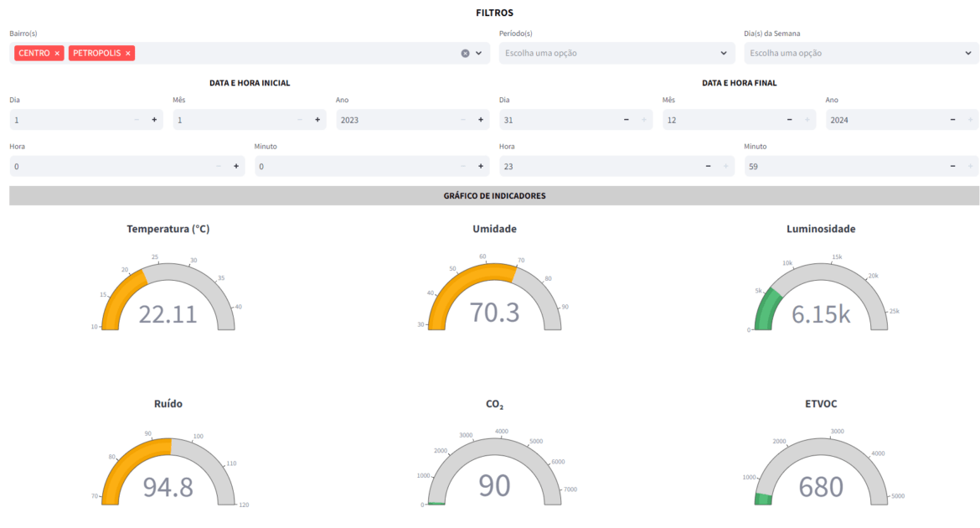Increase the initial Dia value
Screen dimensions: 980x528
(154, 120)
